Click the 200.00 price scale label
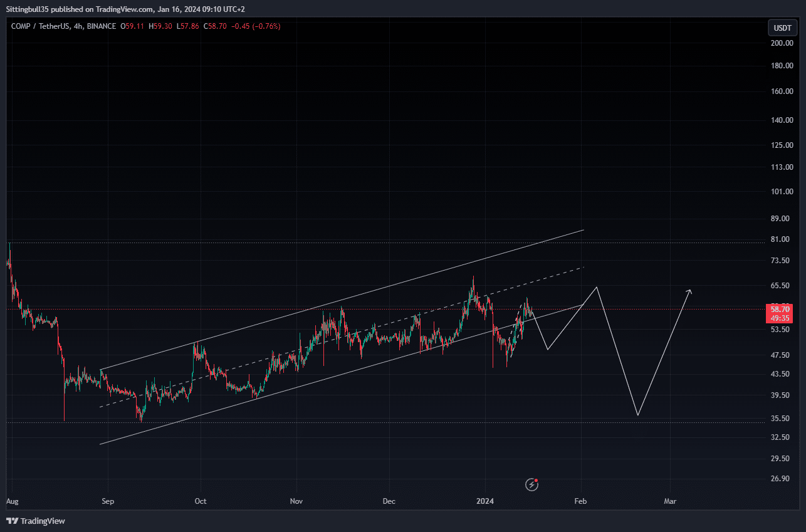Viewport: 806px width, 532px height. 781,43
